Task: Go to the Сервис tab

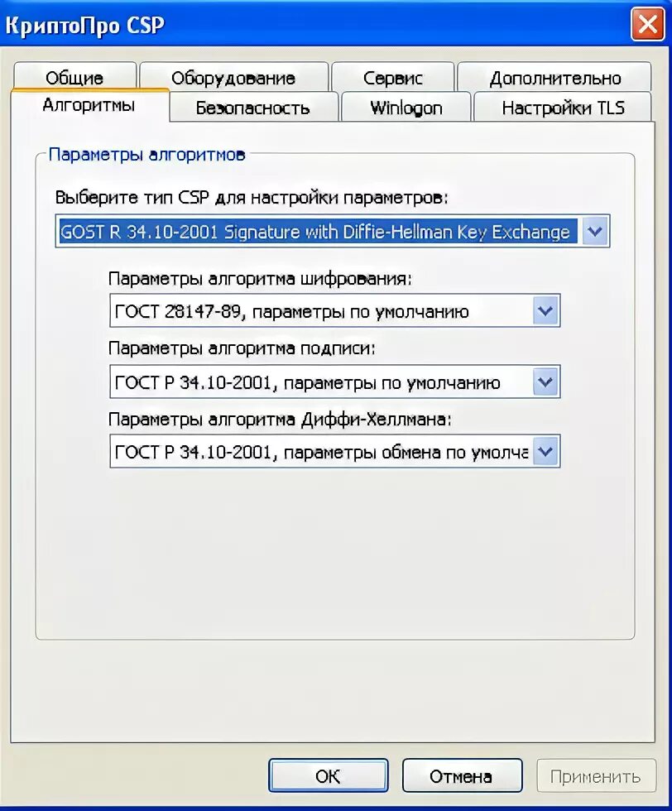Action: (392, 77)
